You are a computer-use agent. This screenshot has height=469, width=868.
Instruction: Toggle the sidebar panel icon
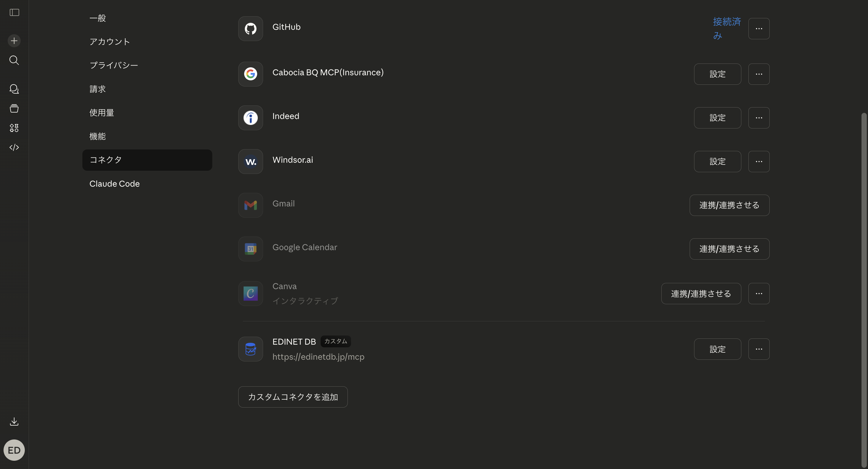tap(14, 12)
